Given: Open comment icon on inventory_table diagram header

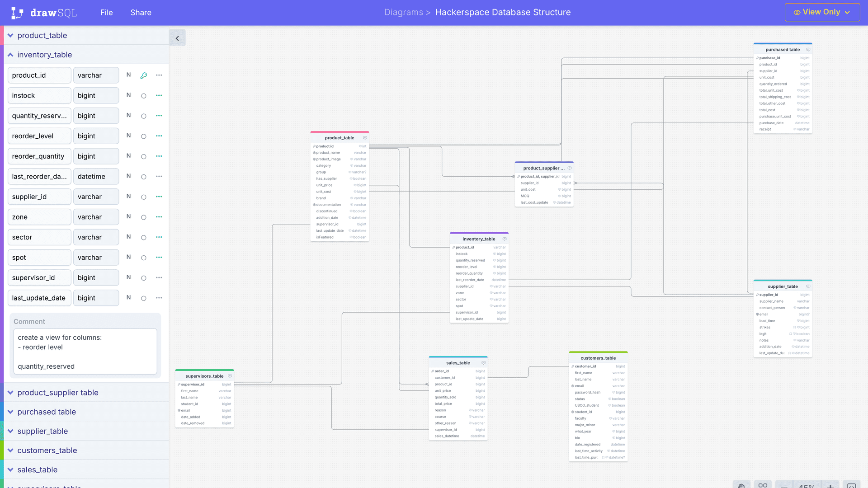Looking at the screenshot, I should tap(505, 239).
